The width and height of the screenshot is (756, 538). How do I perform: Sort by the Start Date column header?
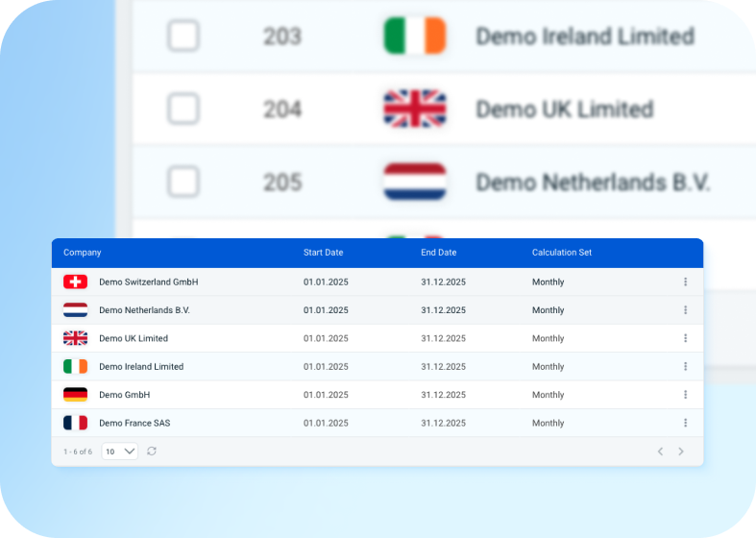(x=323, y=253)
